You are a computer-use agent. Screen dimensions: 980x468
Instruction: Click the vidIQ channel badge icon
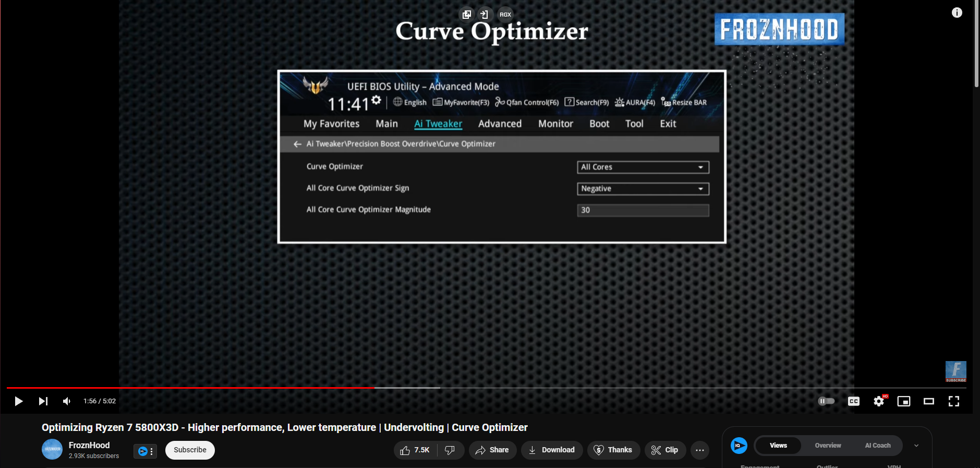click(x=142, y=451)
